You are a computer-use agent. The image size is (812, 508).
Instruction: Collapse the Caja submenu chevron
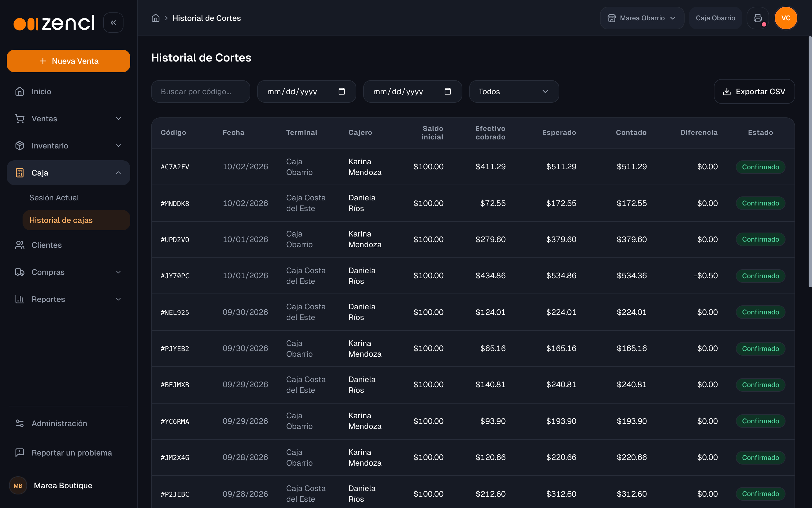pos(118,173)
